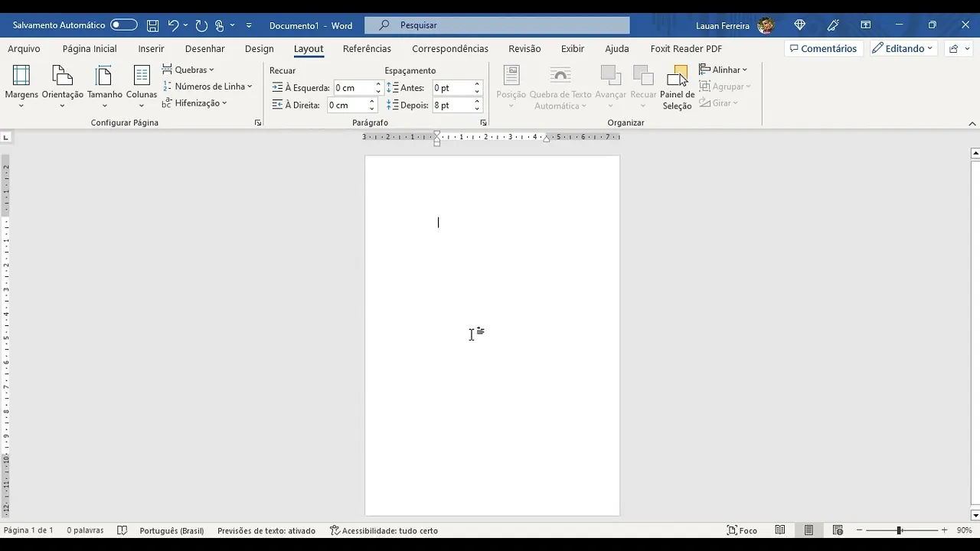
Task: Switch to Página Inicial tab
Action: (x=90, y=48)
